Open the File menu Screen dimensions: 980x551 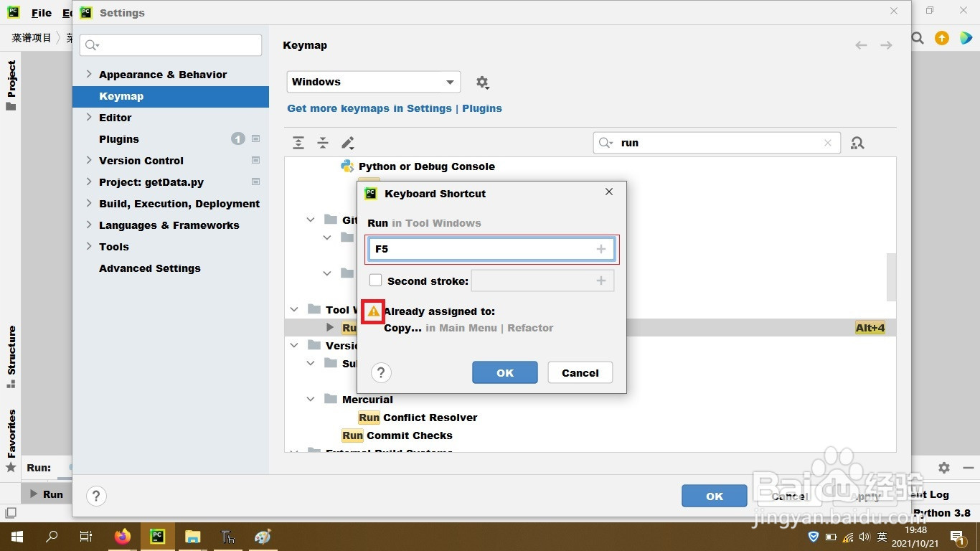click(x=42, y=13)
